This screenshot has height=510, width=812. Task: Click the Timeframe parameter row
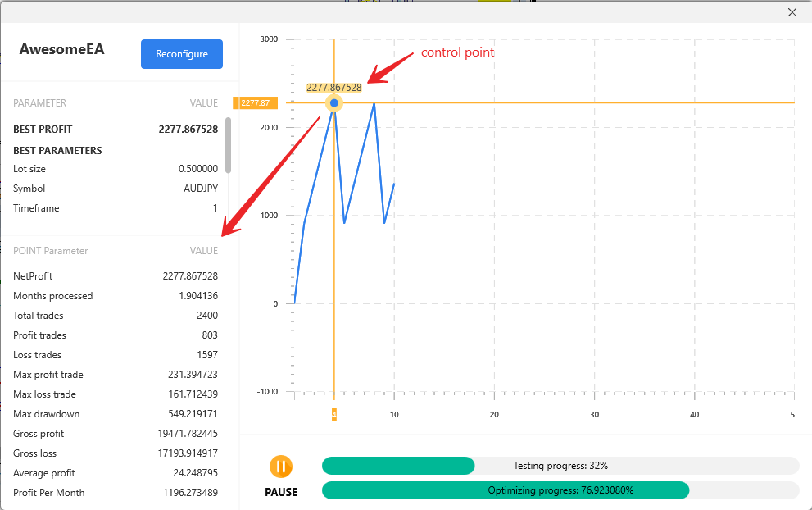click(x=116, y=208)
